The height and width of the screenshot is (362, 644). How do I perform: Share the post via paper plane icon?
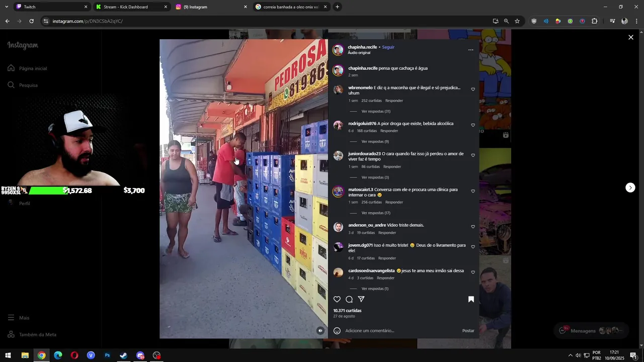pos(361,299)
